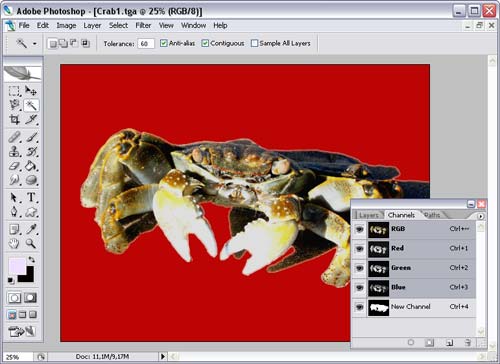
Task: Open the status bar info arrow
Action: (163, 357)
